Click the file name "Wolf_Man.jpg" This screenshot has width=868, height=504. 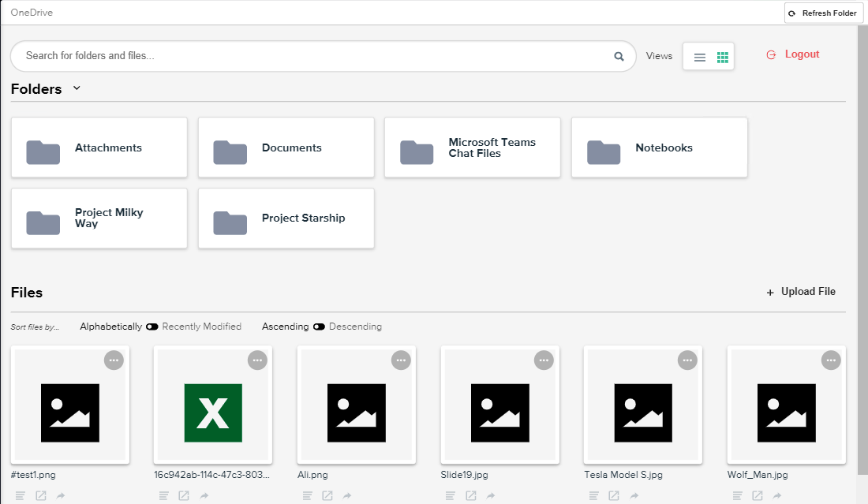[x=758, y=475]
